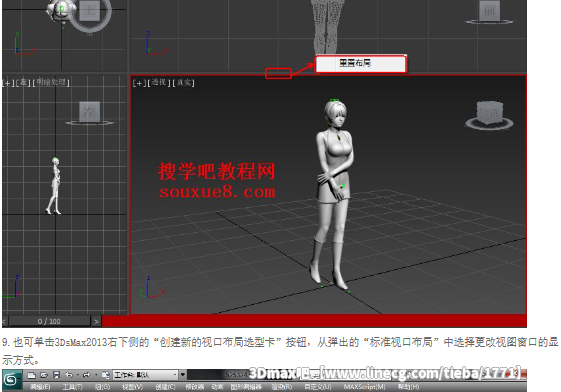The width and height of the screenshot is (561, 392).
Task: Open the 修改器 menu
Action: [x=195, y=387]
